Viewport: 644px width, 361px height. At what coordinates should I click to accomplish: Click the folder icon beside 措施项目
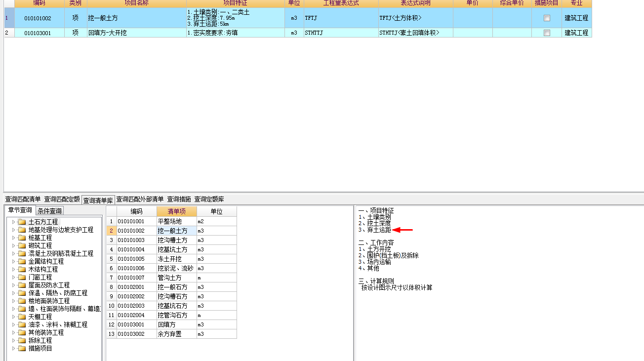coord(22,348)
